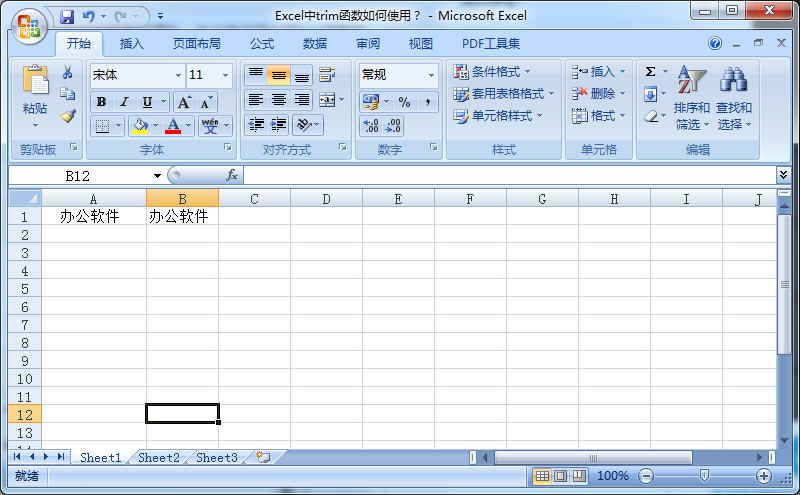The image size is (800, 495).
Task: Center cell text horizontally
Action: click(x=279, y=100)
